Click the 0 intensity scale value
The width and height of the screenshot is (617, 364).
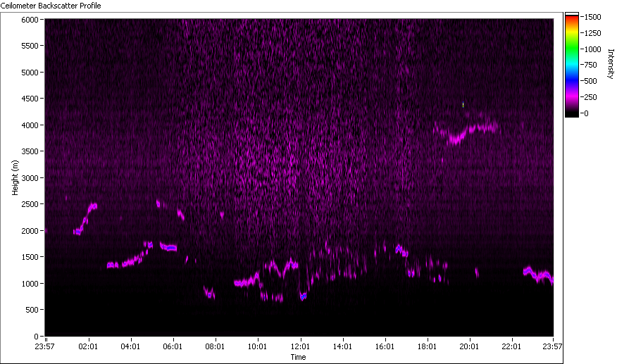pos(586,113)
